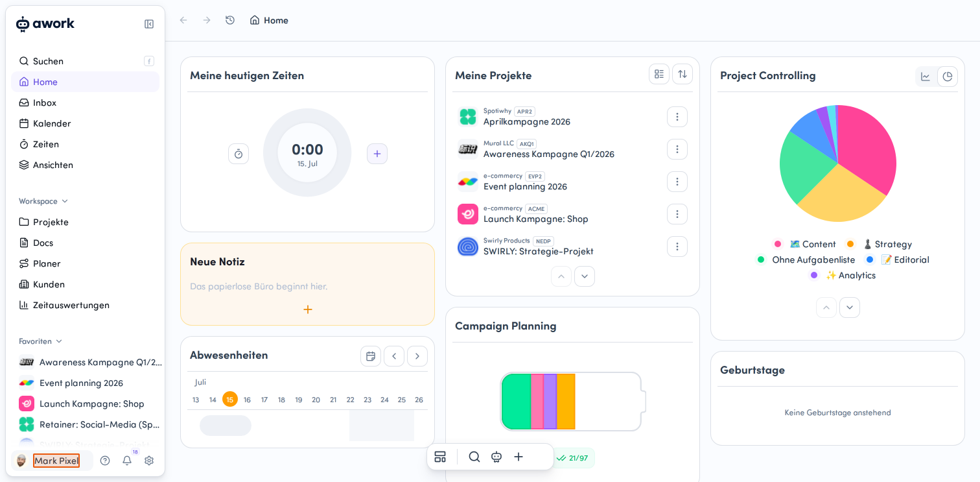
Task: Open Planer in the Workspace menu
Action: coord(85,263)
